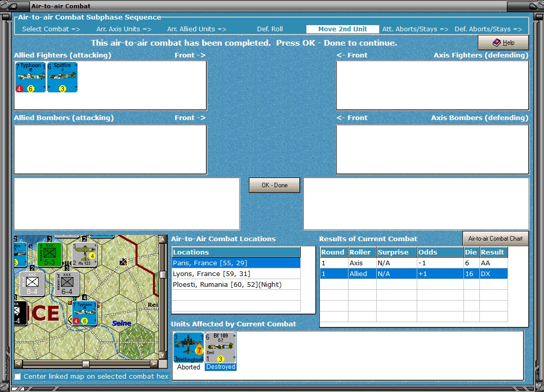The image size is (544, 392).
Task: Click the Roller column header
Action: 362,252
